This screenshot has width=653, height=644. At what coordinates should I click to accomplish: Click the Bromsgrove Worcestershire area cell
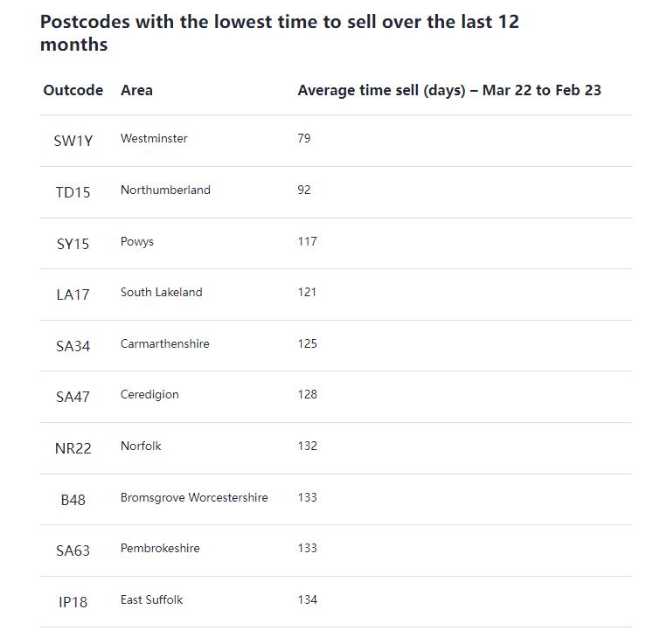tap(194, 497)
